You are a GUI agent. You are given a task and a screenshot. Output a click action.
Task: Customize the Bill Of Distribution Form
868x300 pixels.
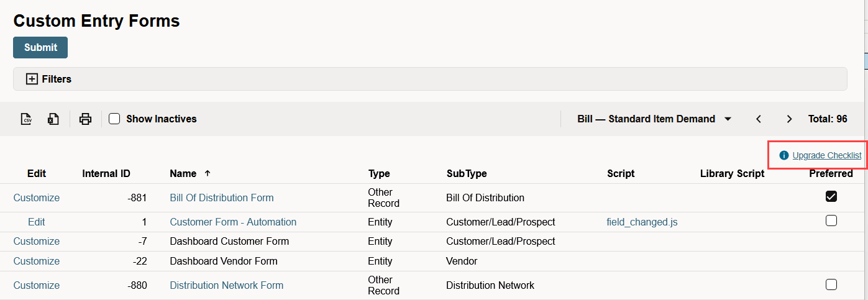point(37,198)
